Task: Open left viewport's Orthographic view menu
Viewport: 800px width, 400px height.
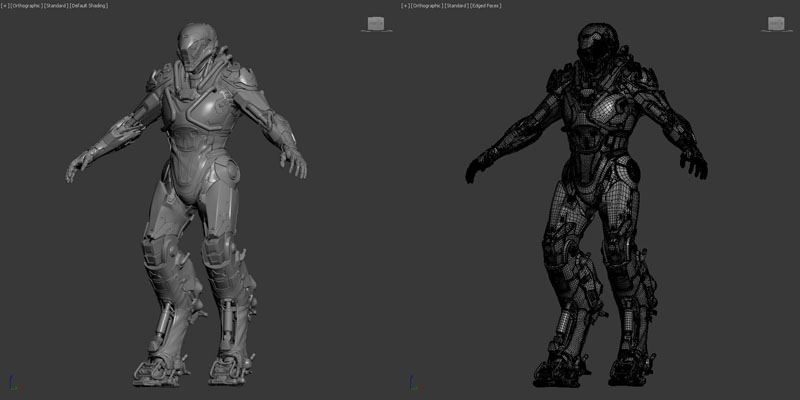Action: [27, 5]
